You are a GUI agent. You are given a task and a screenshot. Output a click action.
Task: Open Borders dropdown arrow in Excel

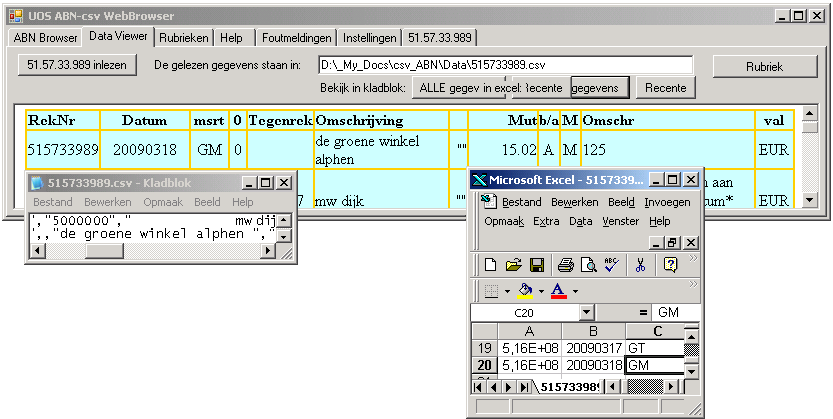(x=507, y=292)
